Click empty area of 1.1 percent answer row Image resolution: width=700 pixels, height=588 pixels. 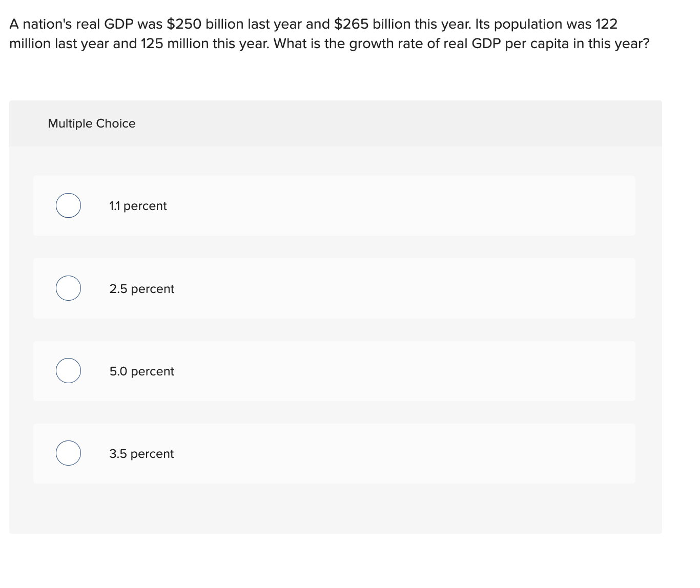[x=400, y=206]
